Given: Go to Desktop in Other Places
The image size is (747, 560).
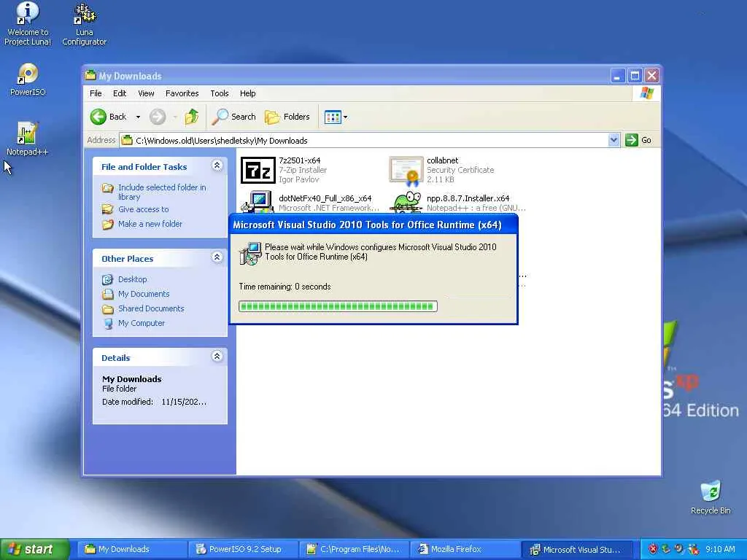Looking at the screenshot, I should 133,279.
